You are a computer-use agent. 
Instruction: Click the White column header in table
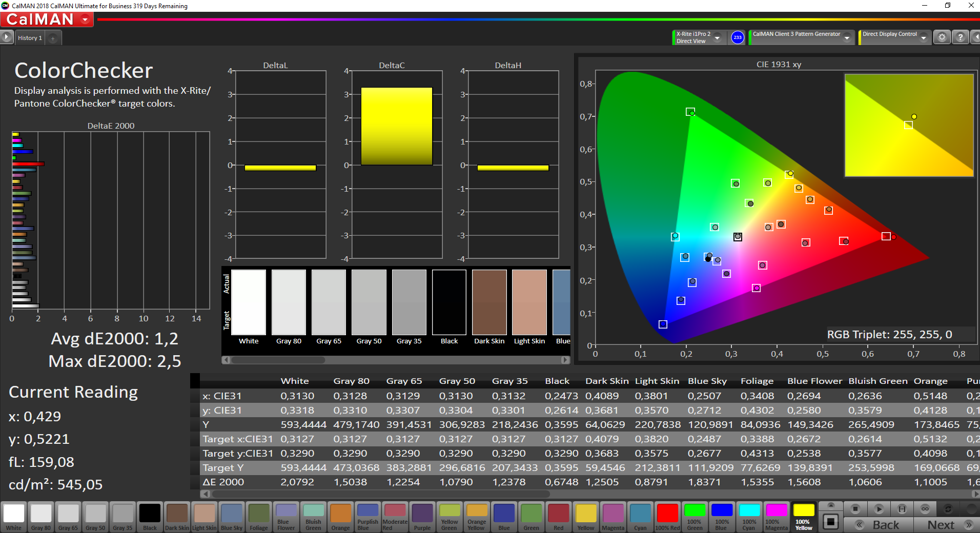[295, 381]
